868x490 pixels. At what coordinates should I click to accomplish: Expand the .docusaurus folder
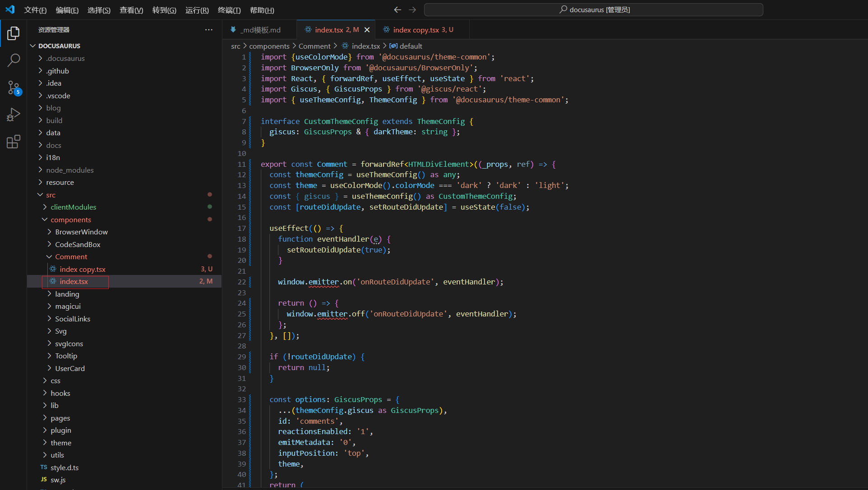point(125,58)
